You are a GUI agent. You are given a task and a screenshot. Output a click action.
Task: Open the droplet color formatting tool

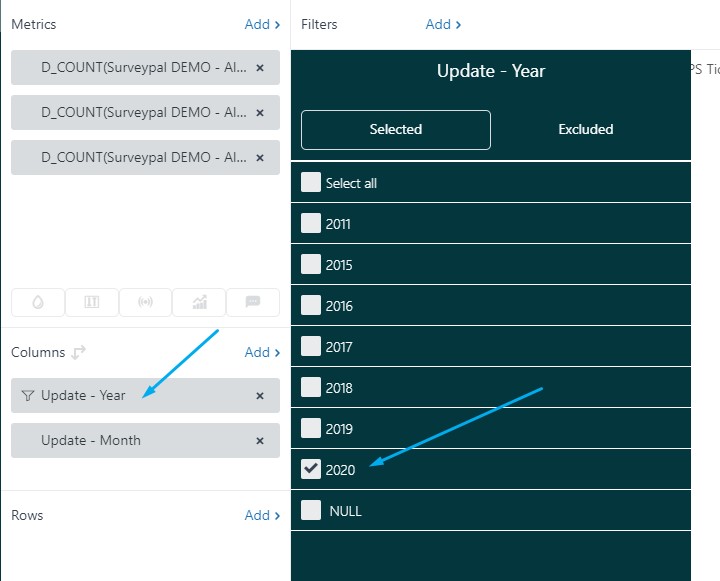[x=38, y=302]
